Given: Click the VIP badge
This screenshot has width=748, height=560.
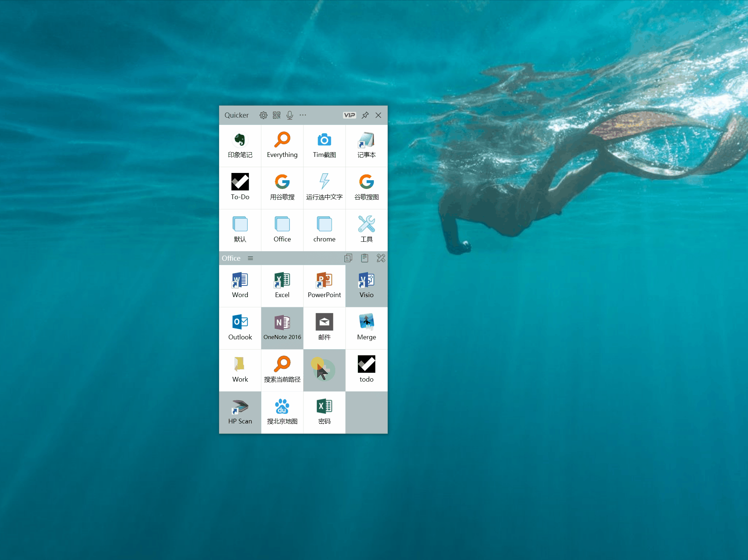Looking at the screenshot, I should click(x=349, y=115).
